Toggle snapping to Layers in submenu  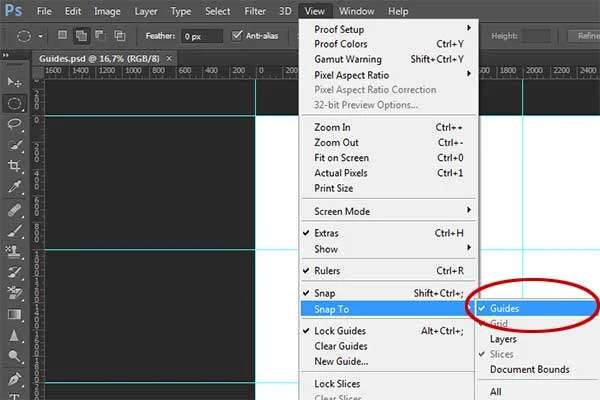[536, 339]
